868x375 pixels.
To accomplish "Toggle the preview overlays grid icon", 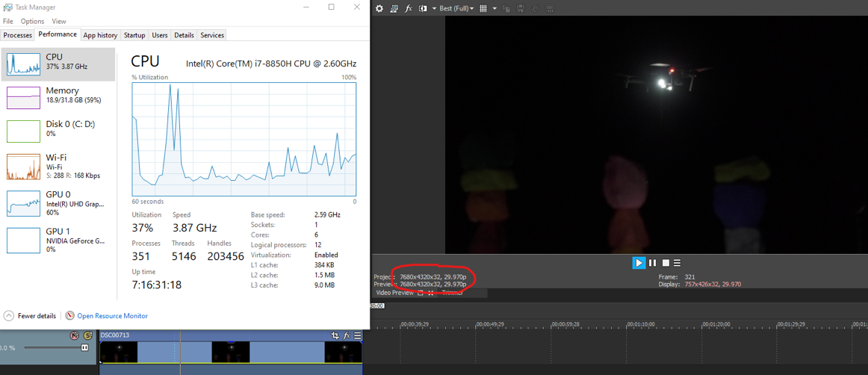I will 483,8.
